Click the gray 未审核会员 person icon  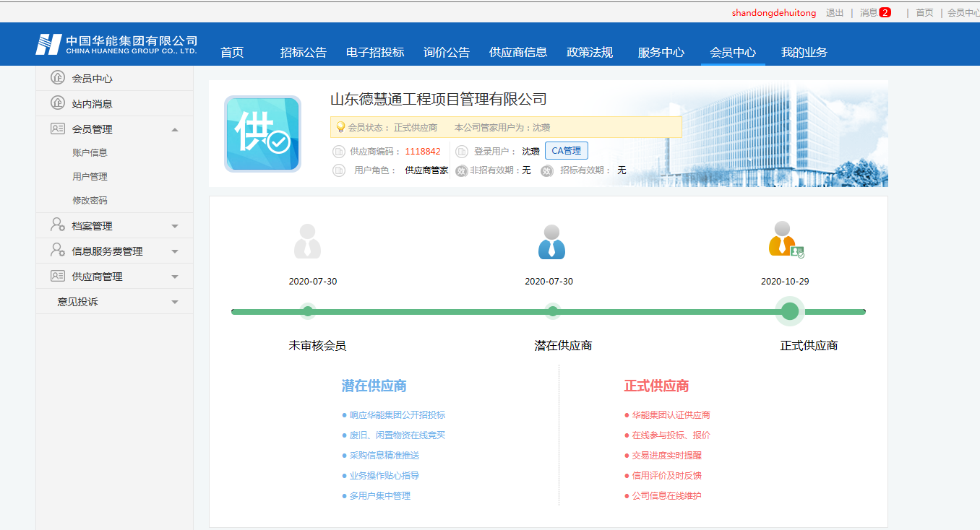(307, 241)
